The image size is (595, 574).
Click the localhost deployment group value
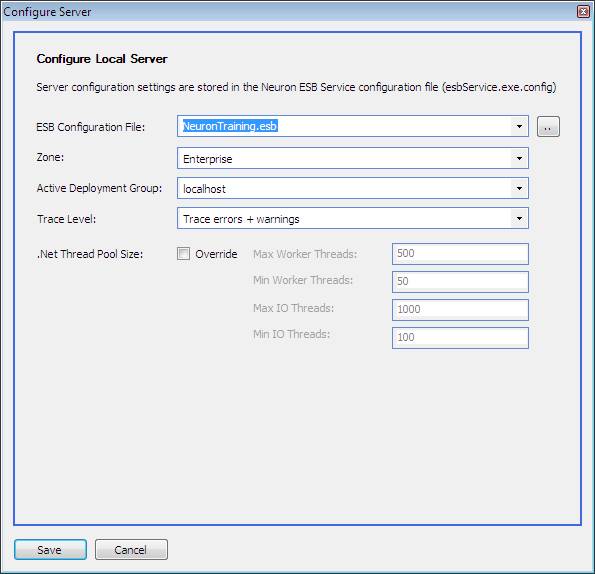tap(204, 189)
